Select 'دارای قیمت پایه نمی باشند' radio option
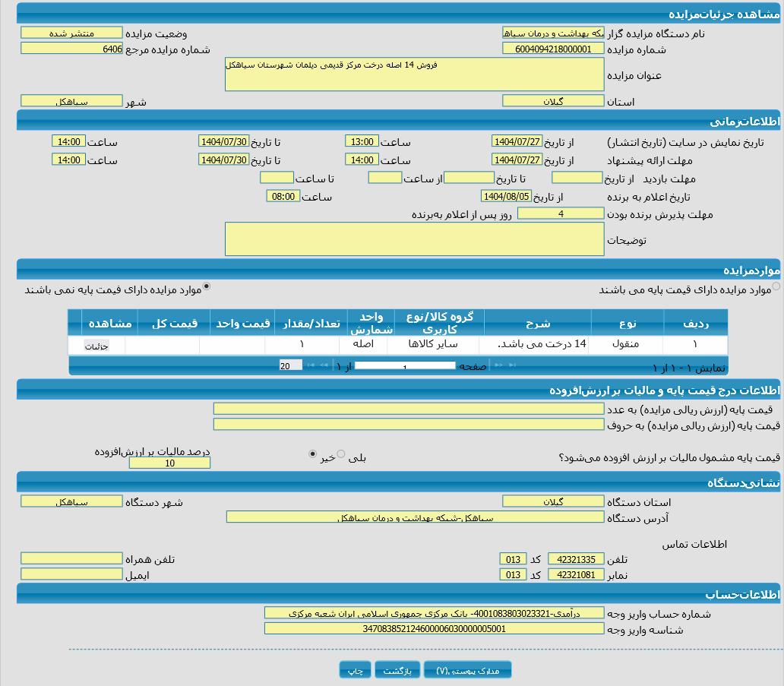784x686 pixels. click(207, 287)
